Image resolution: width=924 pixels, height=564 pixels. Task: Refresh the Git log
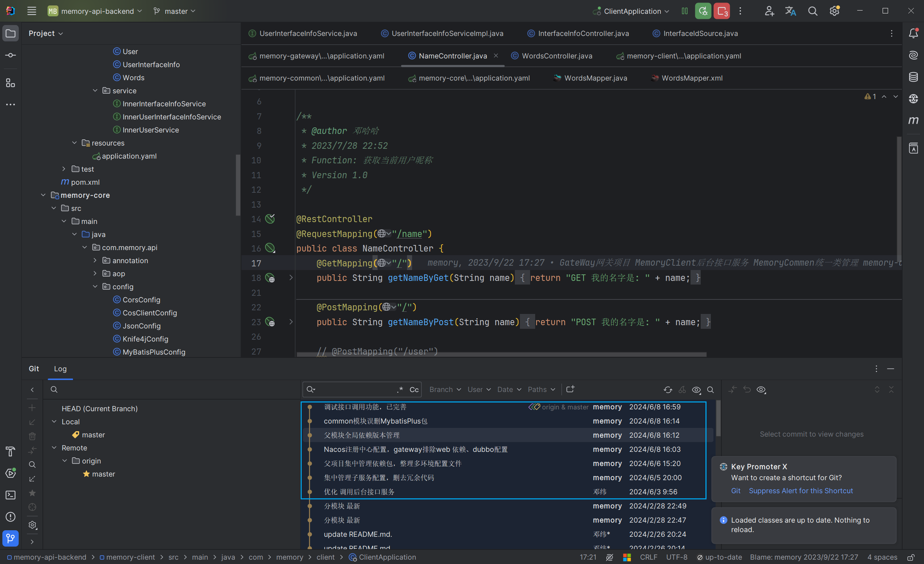pyautogui.click(x=668, y=390)
